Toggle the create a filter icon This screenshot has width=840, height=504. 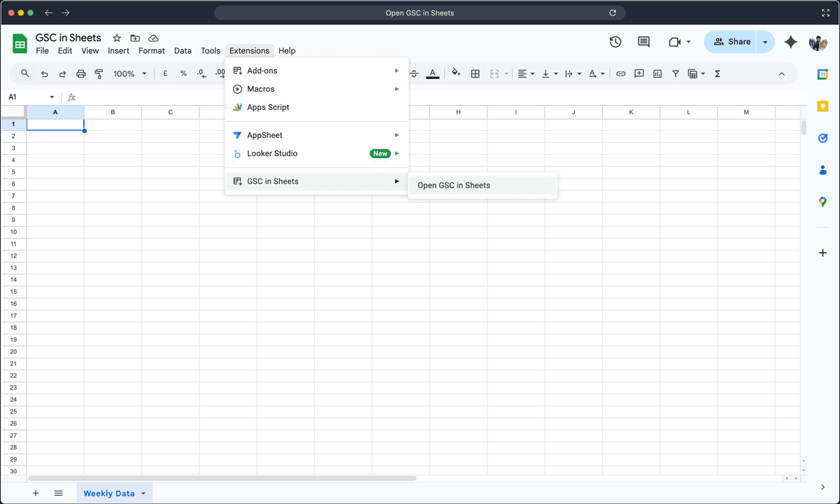click(675, 73)
